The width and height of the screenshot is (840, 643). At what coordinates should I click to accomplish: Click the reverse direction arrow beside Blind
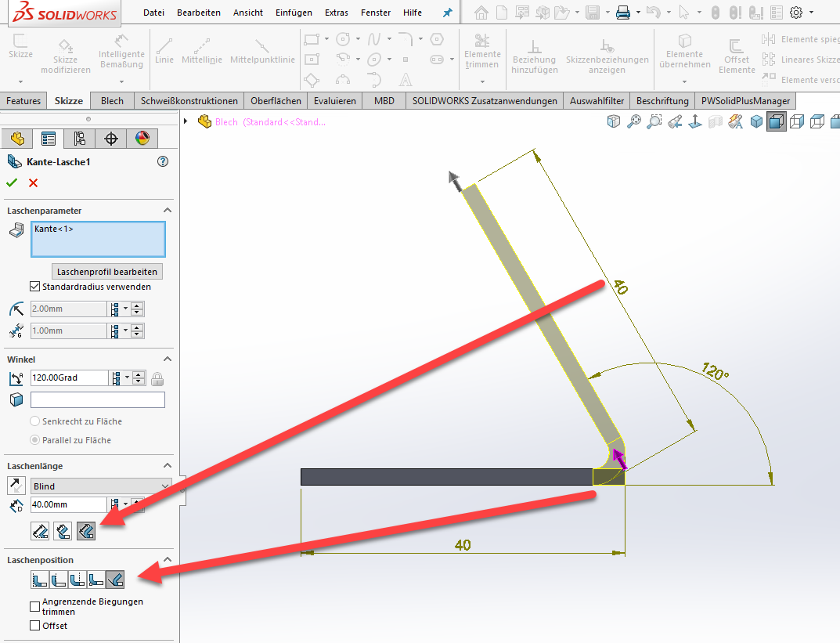pos(16,486)
